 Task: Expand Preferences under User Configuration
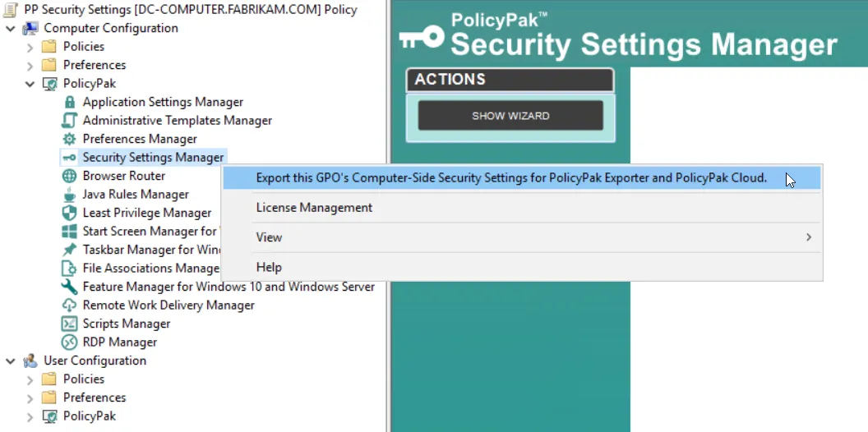30,398
